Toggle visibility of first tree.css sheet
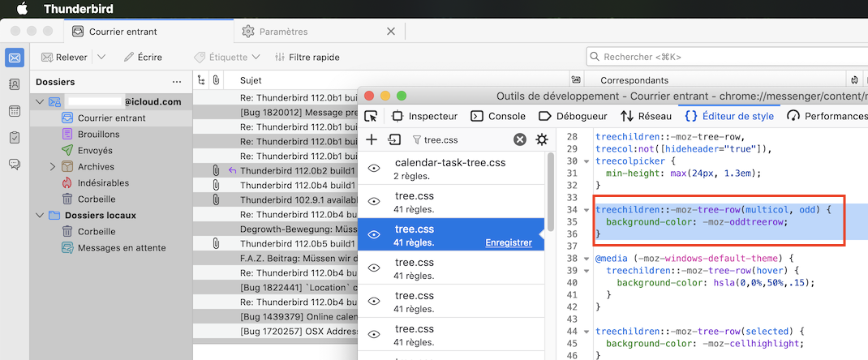This screenshot has height=360, width=868. [374, 202]
